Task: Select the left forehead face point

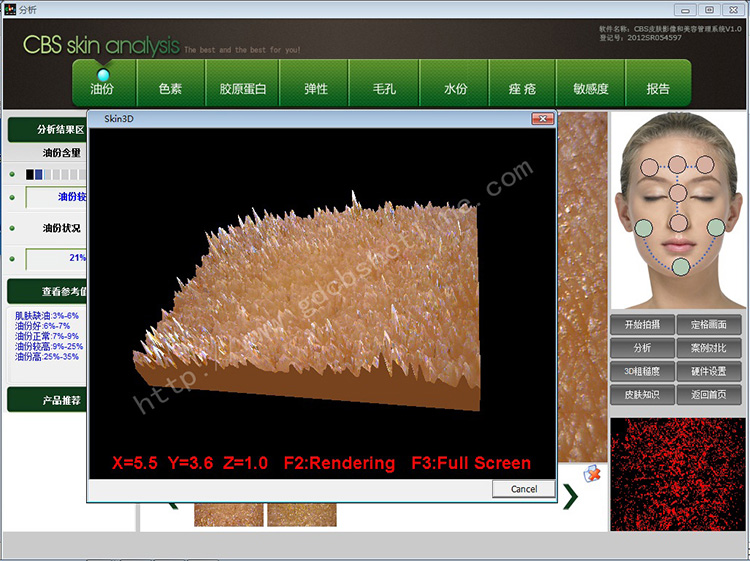Action: (x=649, y=167)
